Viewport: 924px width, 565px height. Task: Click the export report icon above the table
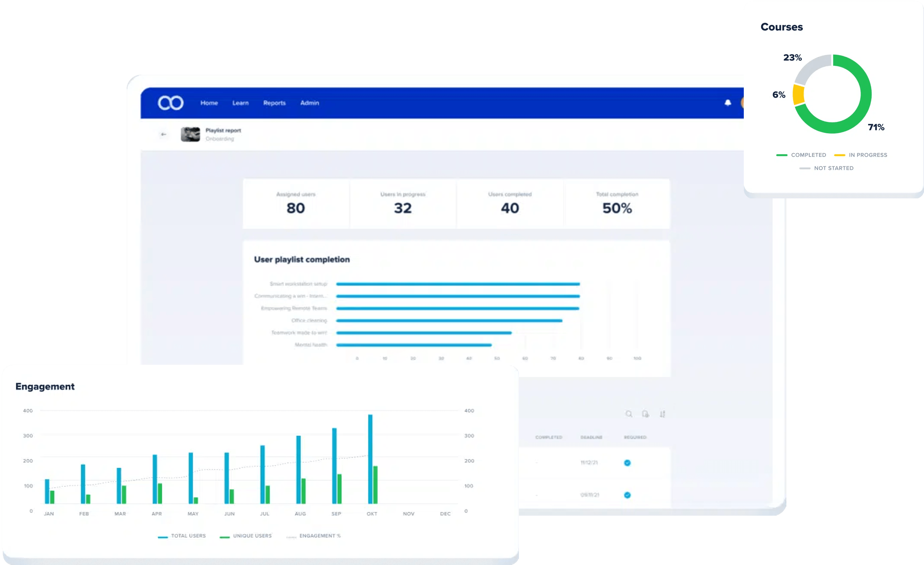(x=645, y=414)
